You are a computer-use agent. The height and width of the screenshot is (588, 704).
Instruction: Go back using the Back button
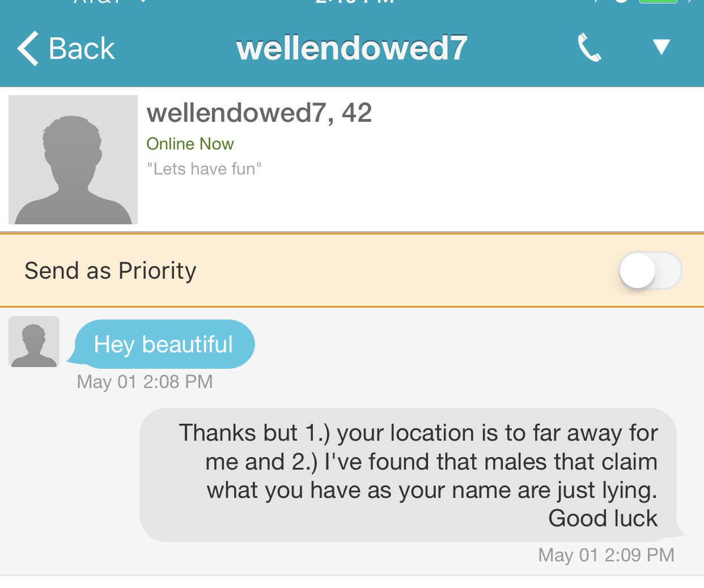coord(67,48)
